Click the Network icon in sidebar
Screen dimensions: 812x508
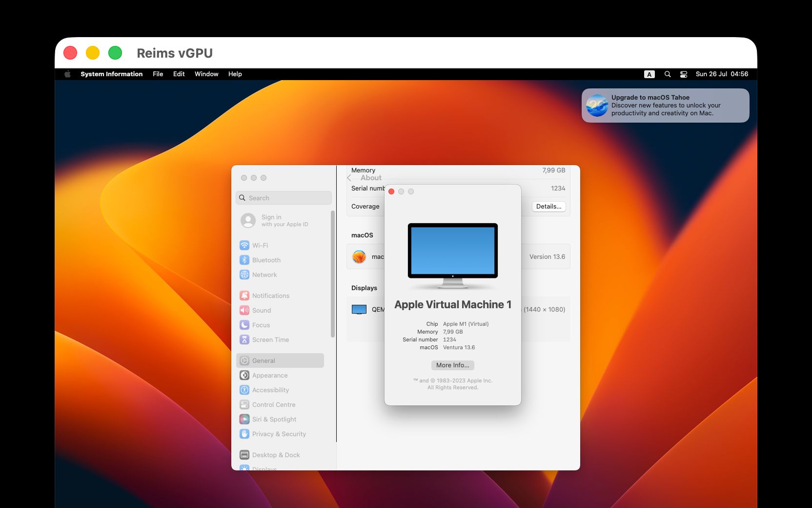(244, 275)
